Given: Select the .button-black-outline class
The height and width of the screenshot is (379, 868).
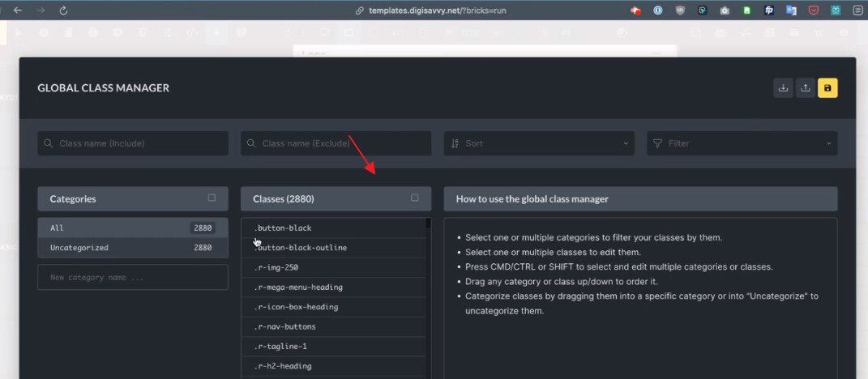Looking at the screenshot, I should pyautogui.click(x=334, y=248).
